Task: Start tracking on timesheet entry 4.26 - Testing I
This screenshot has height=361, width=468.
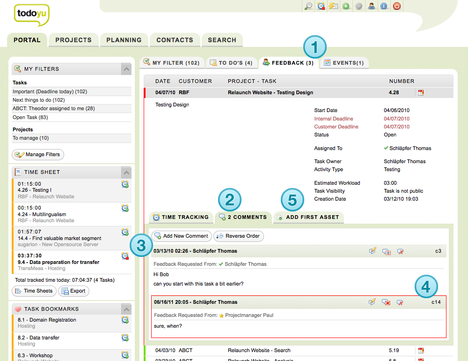Action: tap(125, 184)
